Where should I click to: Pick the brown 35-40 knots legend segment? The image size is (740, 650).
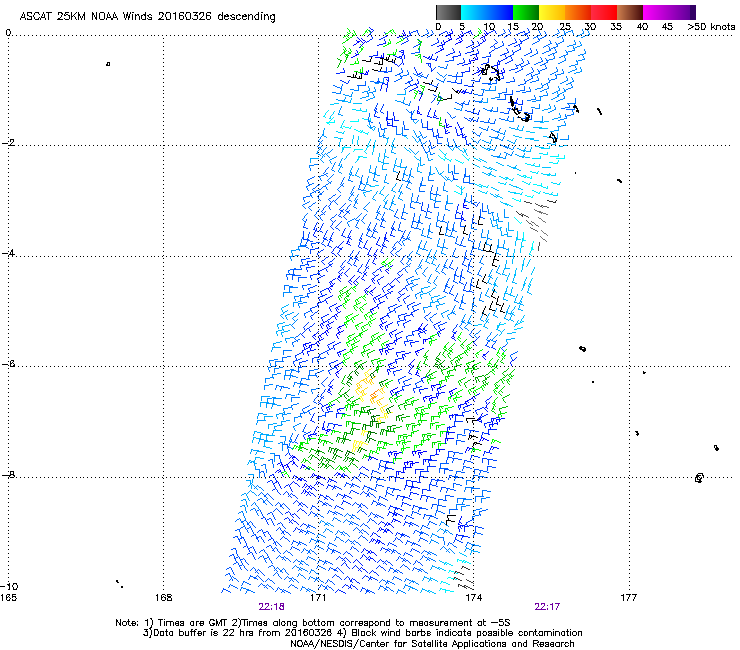point(630,12)
